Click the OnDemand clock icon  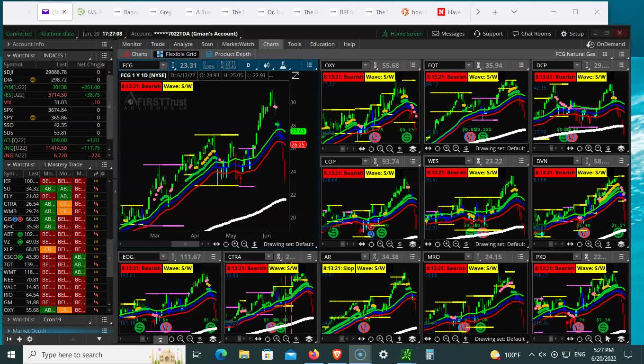pos(590,44)
